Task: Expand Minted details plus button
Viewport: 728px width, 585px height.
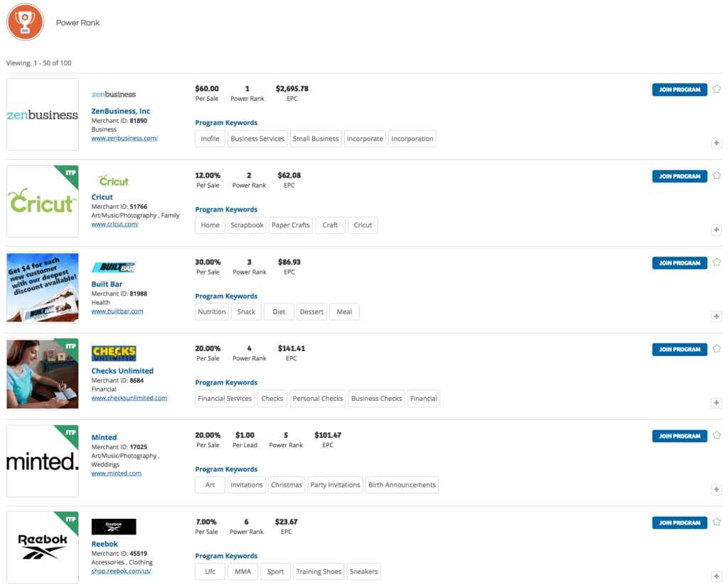Action: (717, 490)
